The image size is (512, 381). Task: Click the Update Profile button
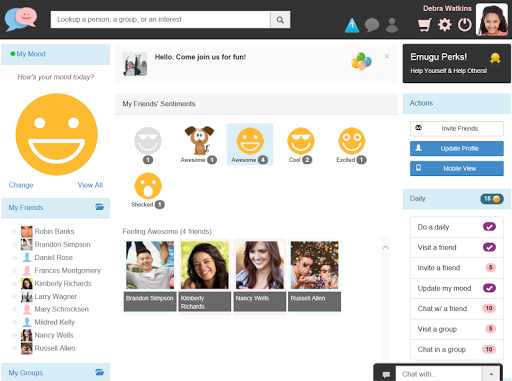(x=457, y=148)
